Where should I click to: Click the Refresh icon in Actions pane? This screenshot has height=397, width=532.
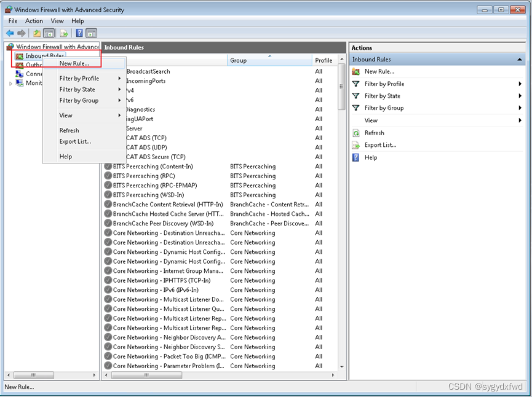click(x=355, y=133)
